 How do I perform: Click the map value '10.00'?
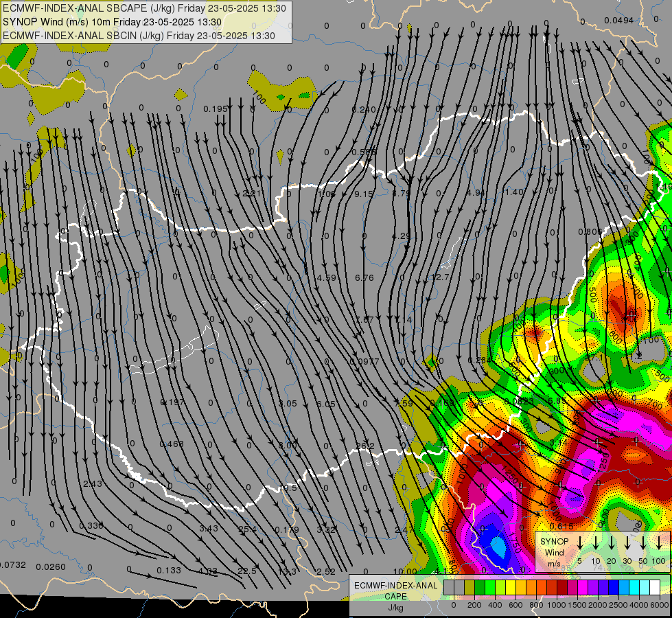click(406, 571)
